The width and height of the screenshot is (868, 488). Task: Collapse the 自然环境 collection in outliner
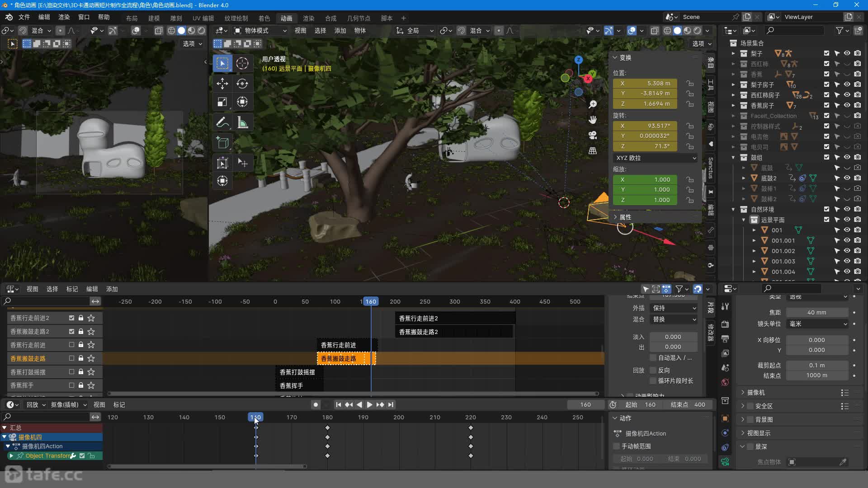(733, 209)
